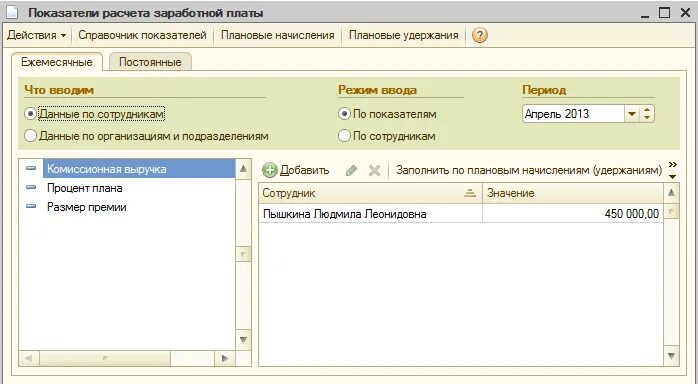
Task: Open the Период dropdown arrow
Action: tap(631, 114)
